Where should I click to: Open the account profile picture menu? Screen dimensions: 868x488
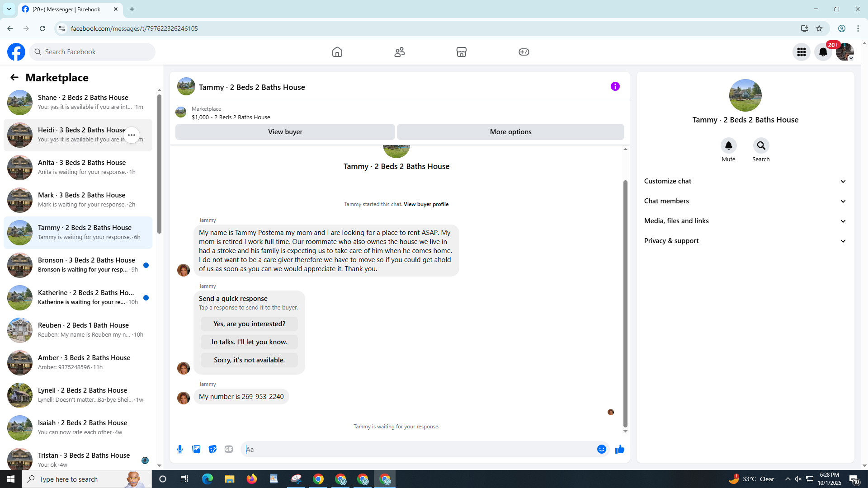[845, 52]
